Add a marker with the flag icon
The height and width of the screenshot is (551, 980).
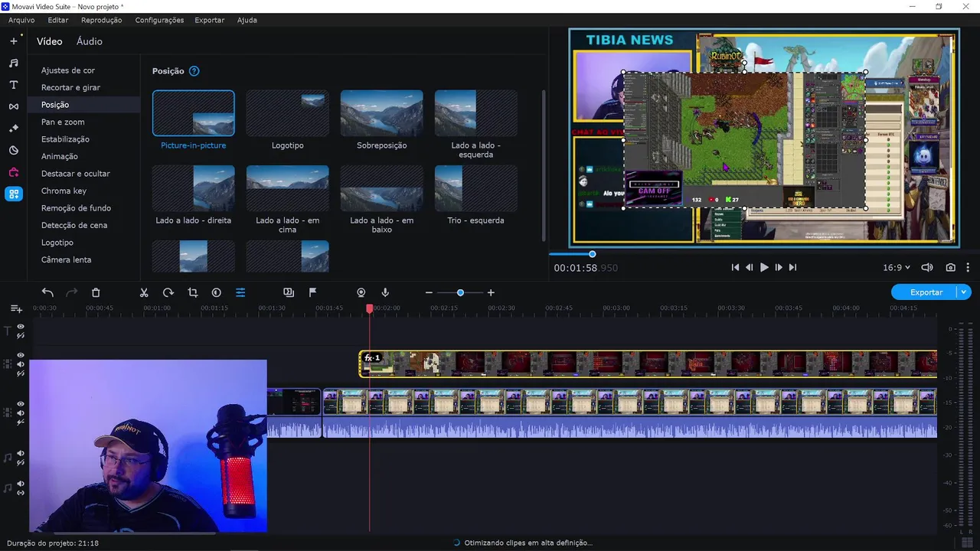pyautogui.click(x=312, y=292)
